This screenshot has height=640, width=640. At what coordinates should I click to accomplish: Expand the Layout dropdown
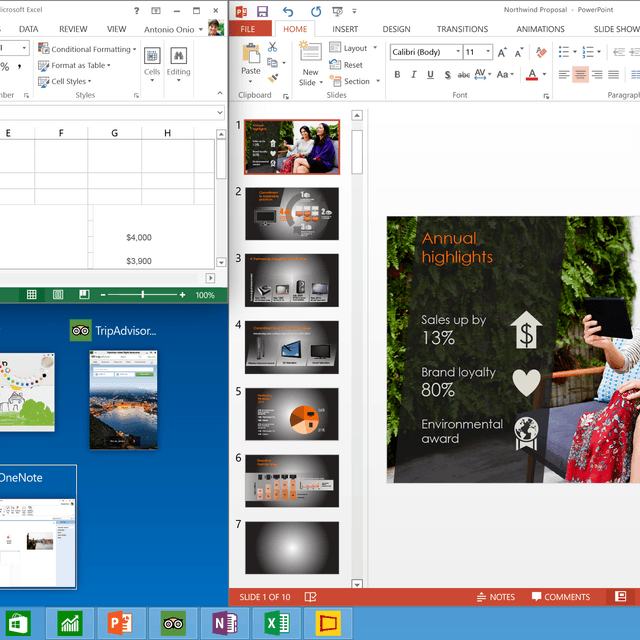pos(375,48)
